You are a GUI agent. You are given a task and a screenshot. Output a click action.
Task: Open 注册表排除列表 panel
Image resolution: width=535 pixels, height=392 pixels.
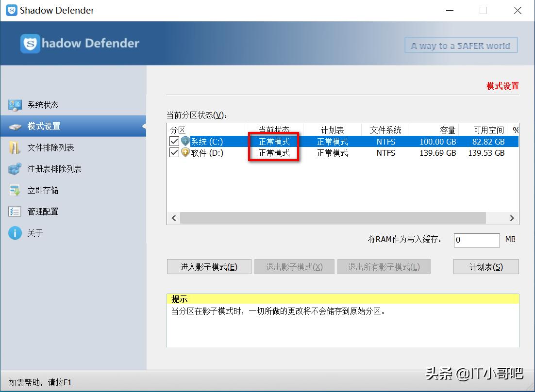pos(16,169)
